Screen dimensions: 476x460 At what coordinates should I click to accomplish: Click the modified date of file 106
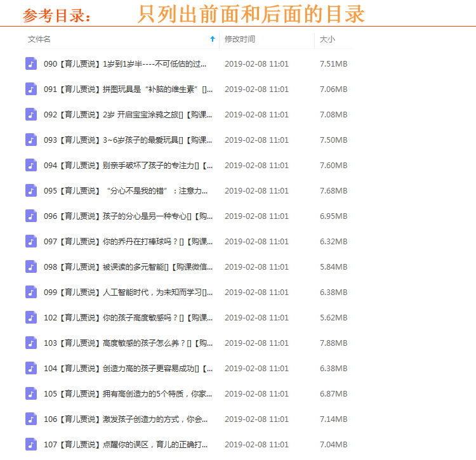pyautogui.click(x=256, y=419)
